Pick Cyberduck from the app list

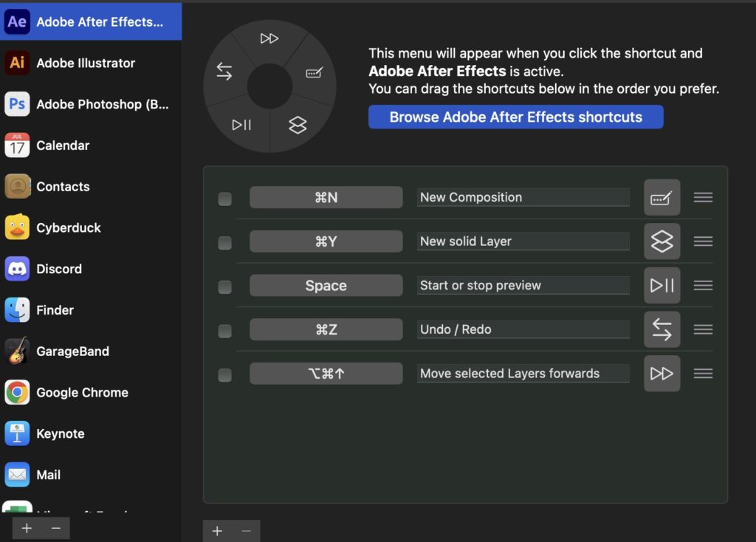coord(91,227)
